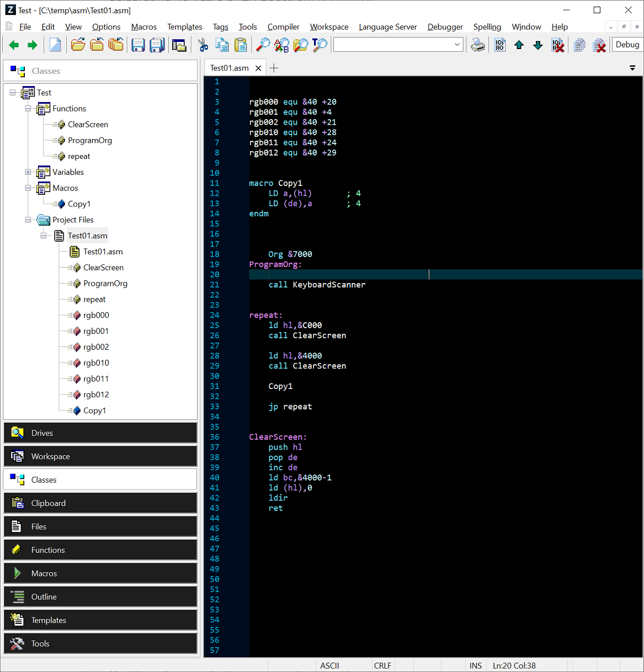Open the Templates panel button

coord(100,620)
